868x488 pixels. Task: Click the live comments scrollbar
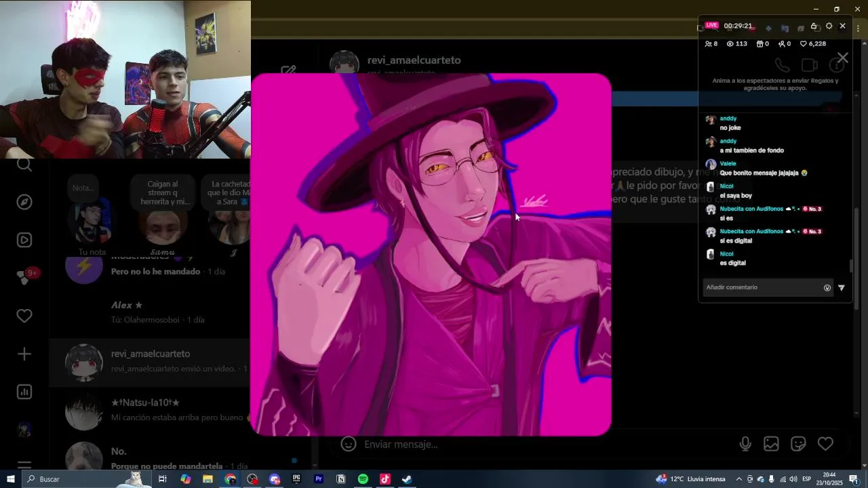[851, 266]
